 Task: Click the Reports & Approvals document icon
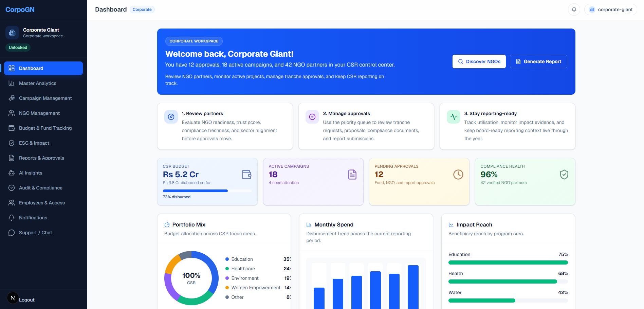click(12, 158)
